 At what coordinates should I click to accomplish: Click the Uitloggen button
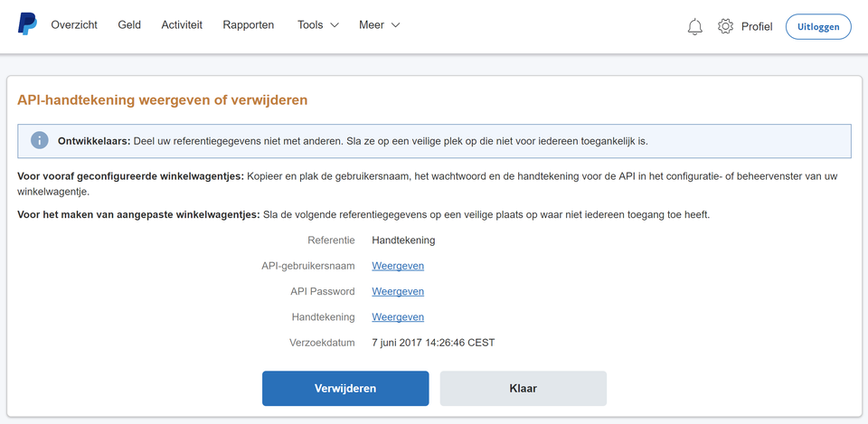tap(818, 26)
